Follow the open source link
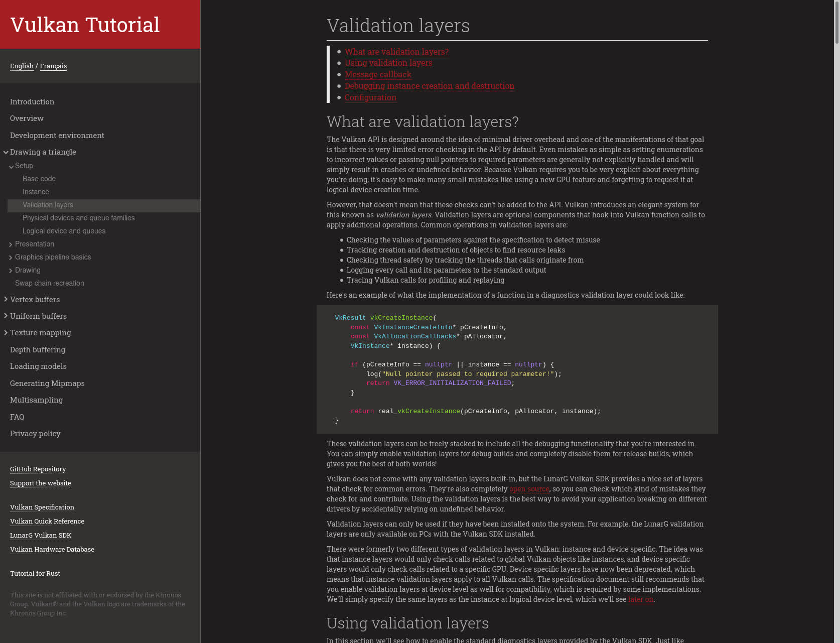 coord(529,489)
